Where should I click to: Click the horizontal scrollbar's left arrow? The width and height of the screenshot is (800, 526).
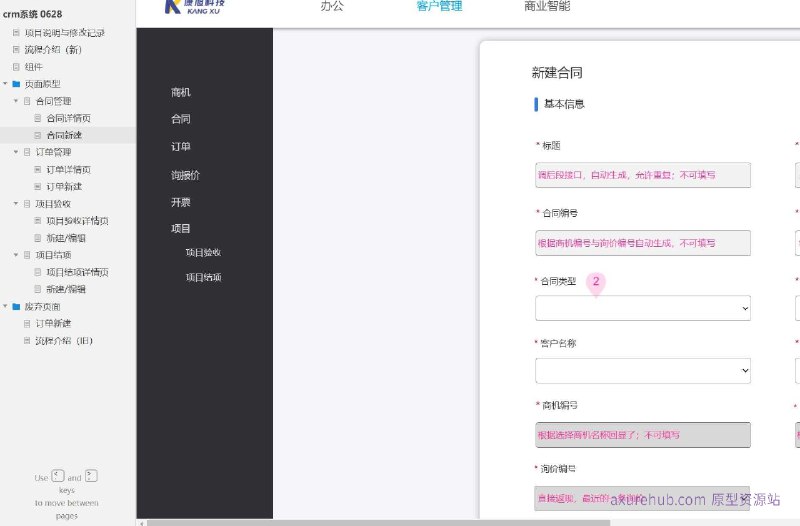click(142, 523)
